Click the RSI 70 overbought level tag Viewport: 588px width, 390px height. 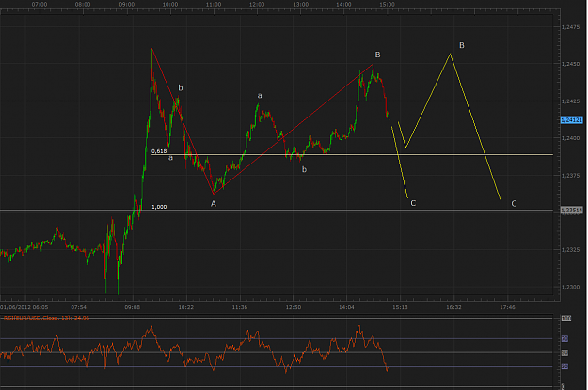(x=564, y=339)
